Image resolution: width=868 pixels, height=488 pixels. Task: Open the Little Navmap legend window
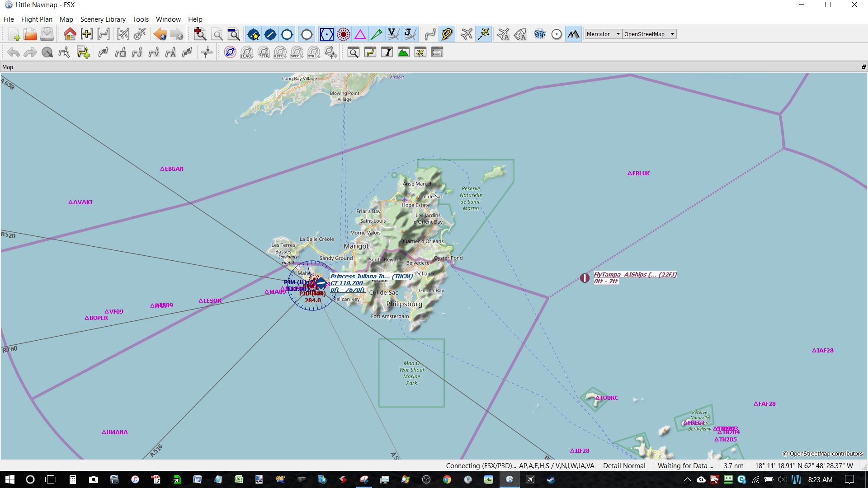coord(437,52)
